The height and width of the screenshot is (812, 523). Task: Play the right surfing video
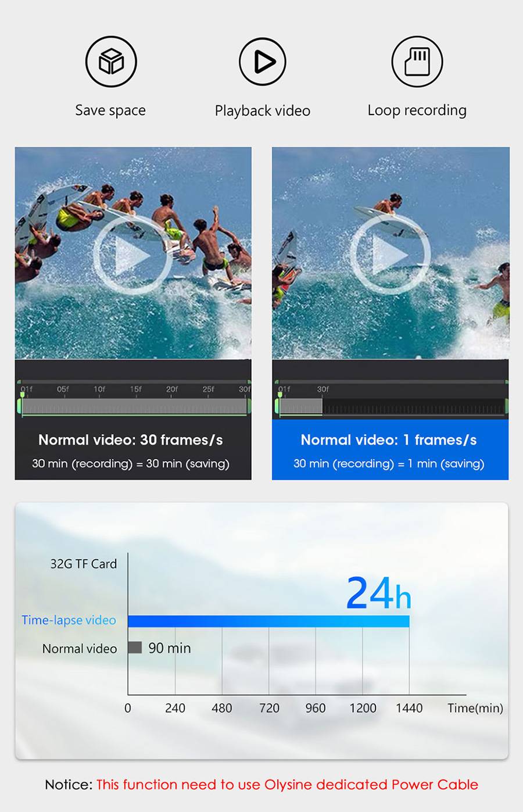pyautogui.click(x=390, y=254)
